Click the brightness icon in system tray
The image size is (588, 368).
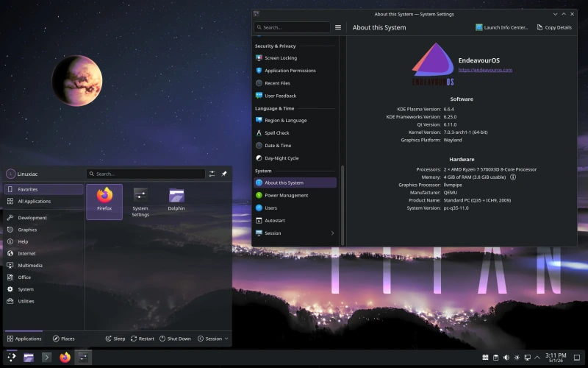[517, 358]
